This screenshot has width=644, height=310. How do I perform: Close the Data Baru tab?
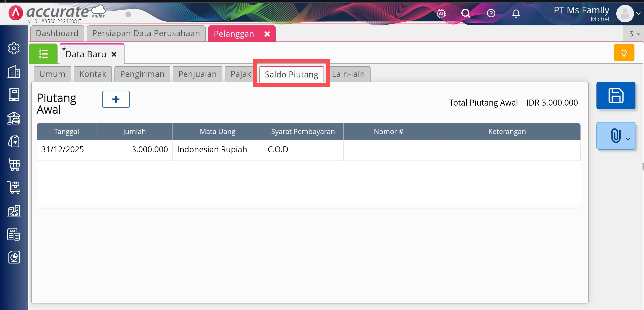(114, 54)
